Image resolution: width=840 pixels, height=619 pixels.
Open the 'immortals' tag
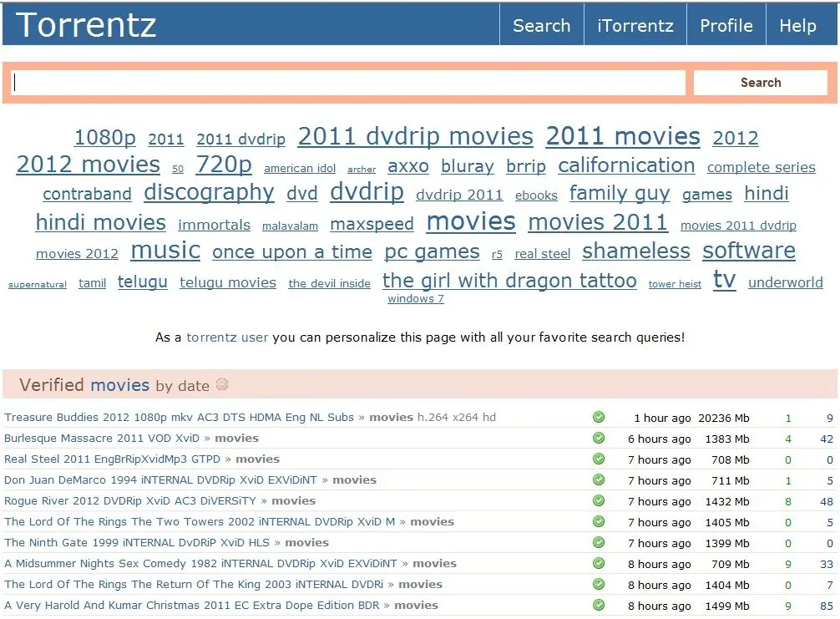click(215, 225)
